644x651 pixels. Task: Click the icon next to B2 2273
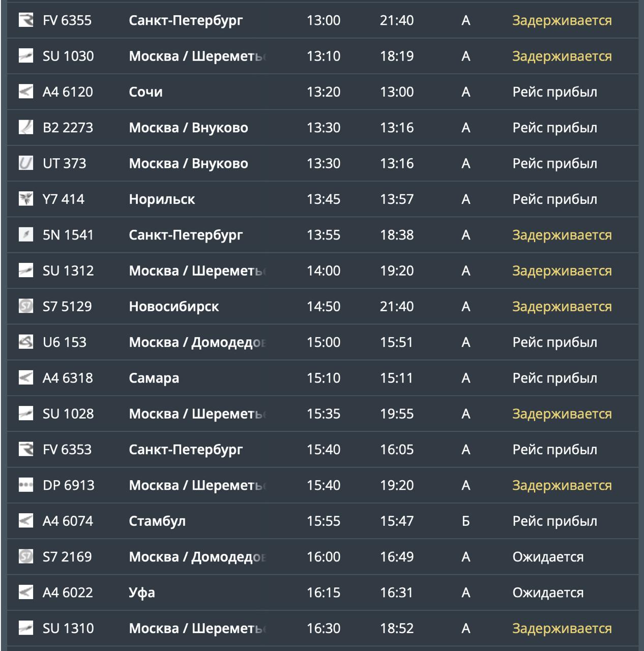tap(25, 127)
